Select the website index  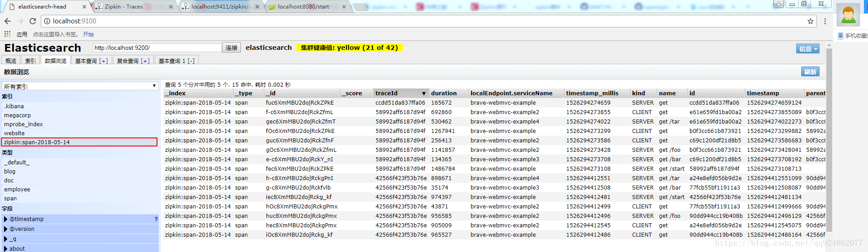point(80,133)
